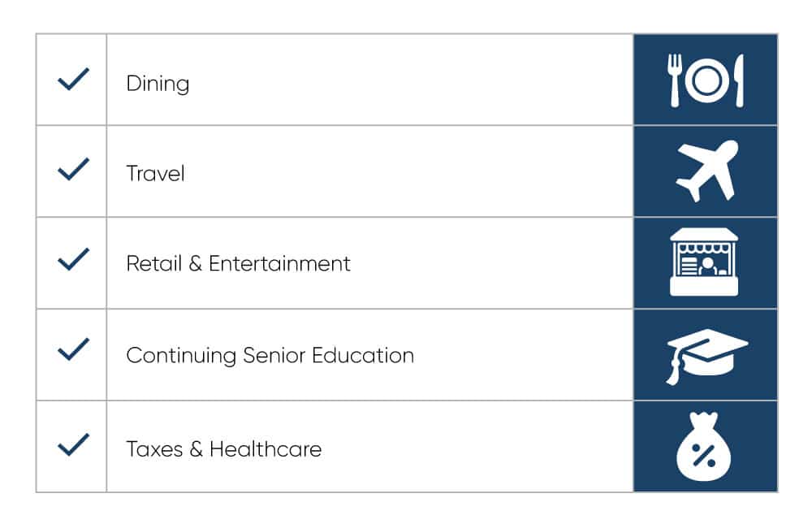
Task: Click the word Senior in fourth row
Action: 274,356
